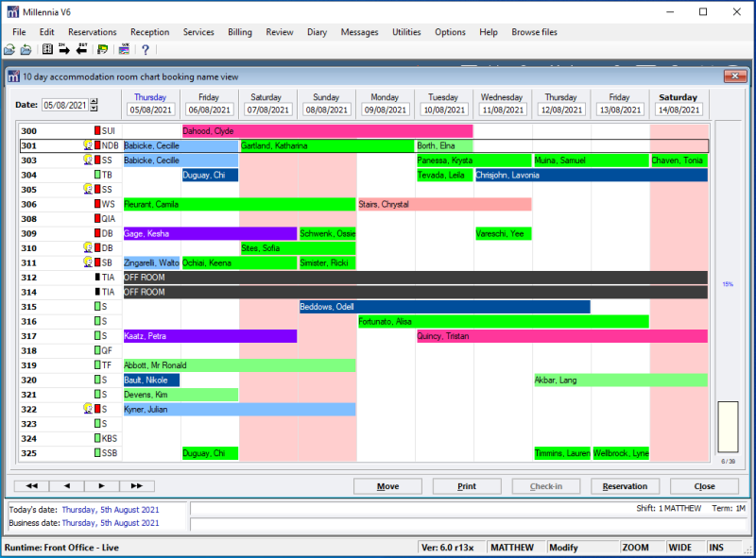The height and width of the screenshot is (558, 756).
Task: Increase the date using the up spinner
Action: tap(94, 101)
